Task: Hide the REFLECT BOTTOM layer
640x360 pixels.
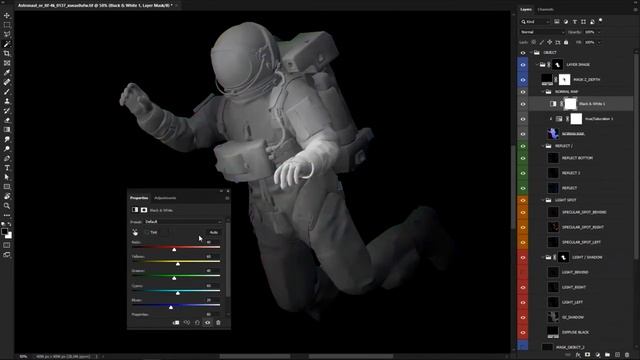Action: [x=523, y=158]
